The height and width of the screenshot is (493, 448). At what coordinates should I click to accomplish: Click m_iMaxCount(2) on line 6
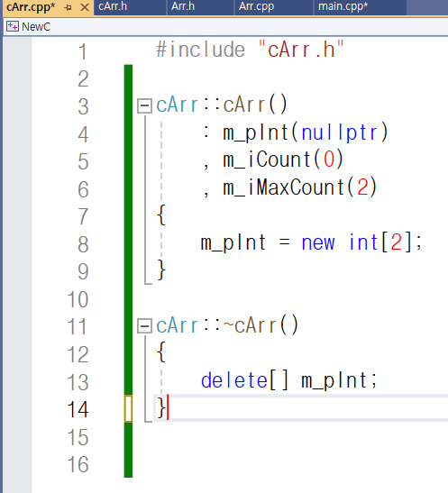(300, 187)
